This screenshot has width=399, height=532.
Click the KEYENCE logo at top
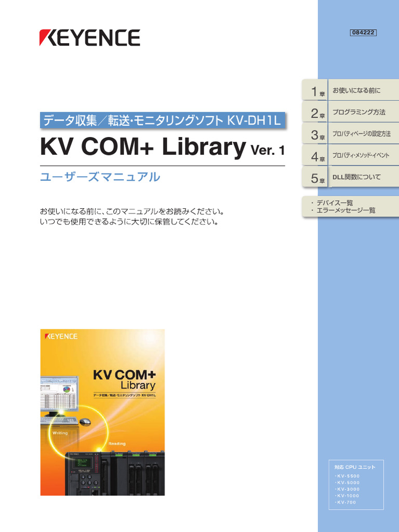[89, 37]
